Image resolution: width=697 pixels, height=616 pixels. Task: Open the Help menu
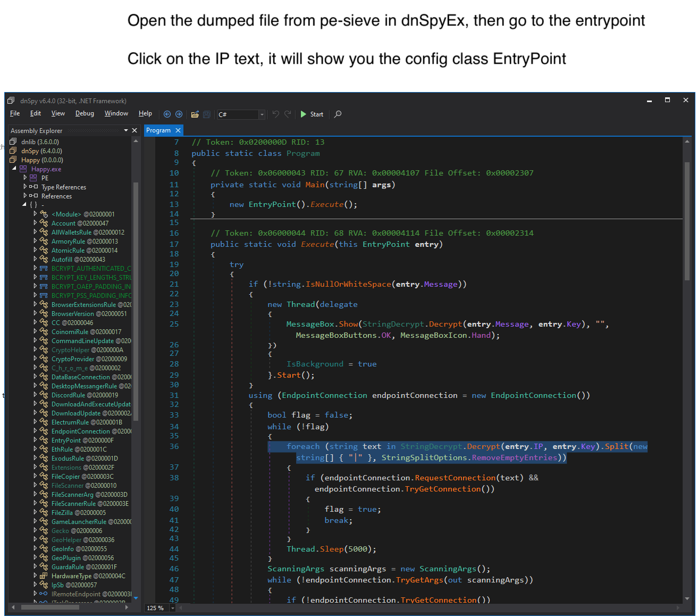coord(145,113)
